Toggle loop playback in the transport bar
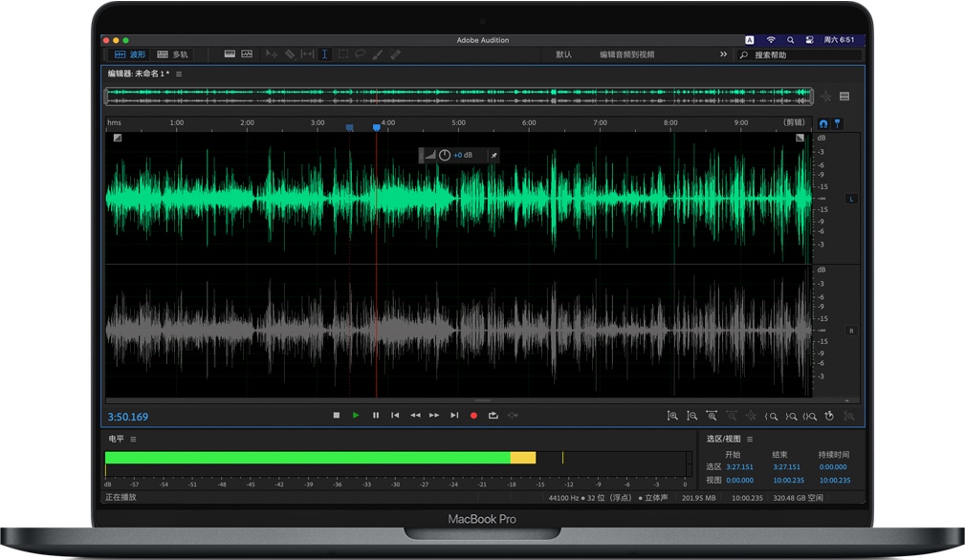The width and height of the screenshot is (965, 560). (493, 415)
